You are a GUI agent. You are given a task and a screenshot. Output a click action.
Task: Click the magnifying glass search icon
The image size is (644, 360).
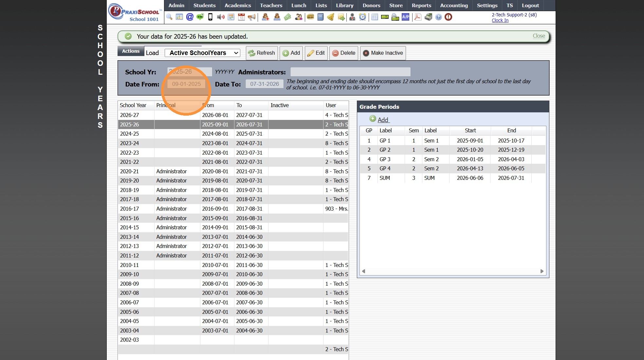pos(169,17)
